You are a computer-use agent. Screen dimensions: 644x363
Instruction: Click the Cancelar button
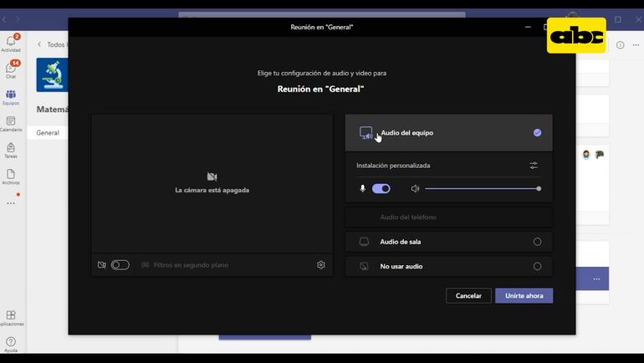pyautogui.click(x=468, y=296)
